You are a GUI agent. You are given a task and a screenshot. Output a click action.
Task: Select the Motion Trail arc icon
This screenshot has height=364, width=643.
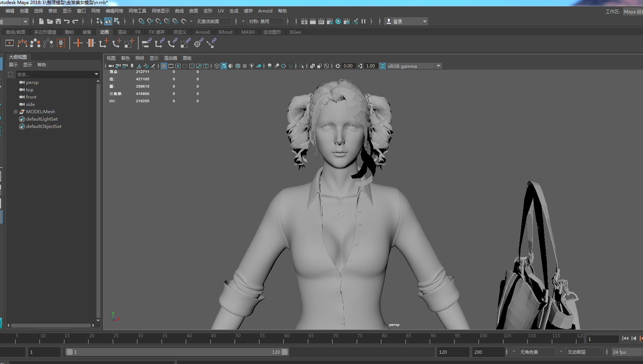pos(22,43)
